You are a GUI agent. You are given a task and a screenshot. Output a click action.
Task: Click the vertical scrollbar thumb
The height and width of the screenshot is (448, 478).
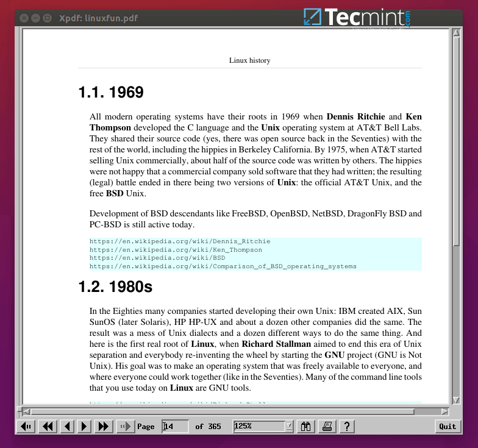[456, 141]
